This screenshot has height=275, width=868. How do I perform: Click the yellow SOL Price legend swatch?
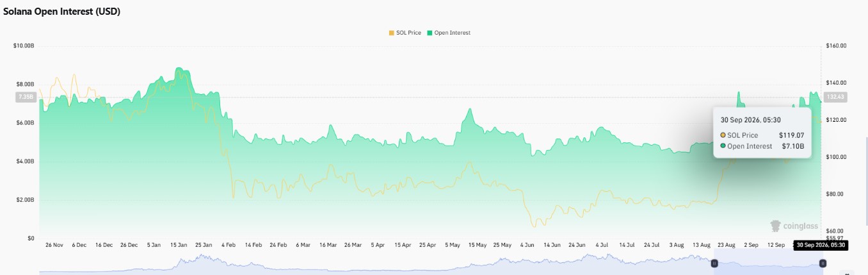pyautogui.click(x=391, y=33)
